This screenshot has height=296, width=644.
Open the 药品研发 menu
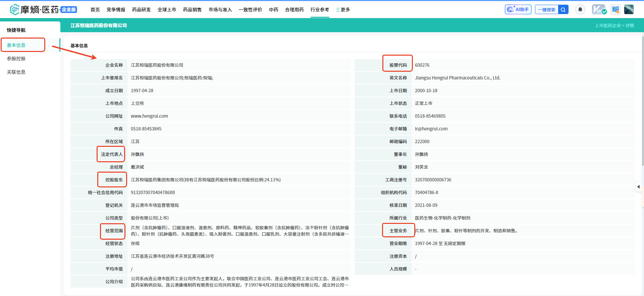142,10
